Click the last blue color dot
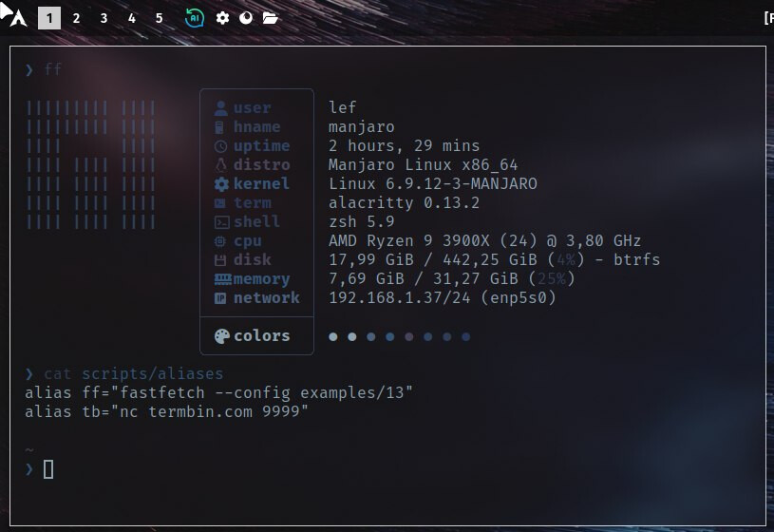The height and width of the screenshot is (532, 774). click(x=465, y=337)
